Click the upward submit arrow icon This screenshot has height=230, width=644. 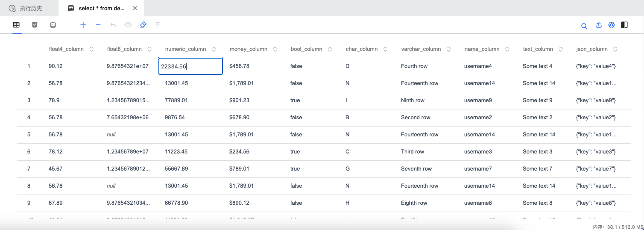pos(158,25)
